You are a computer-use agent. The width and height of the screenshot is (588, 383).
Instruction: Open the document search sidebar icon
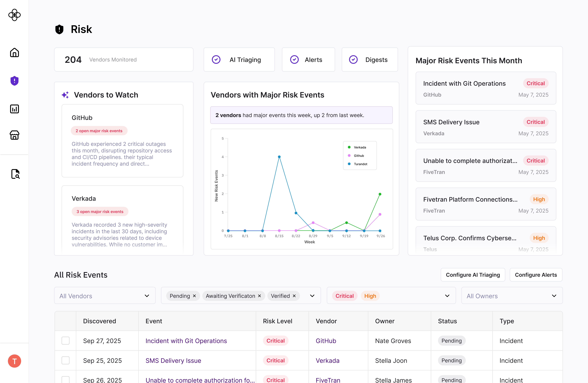[x=15, y=174]
